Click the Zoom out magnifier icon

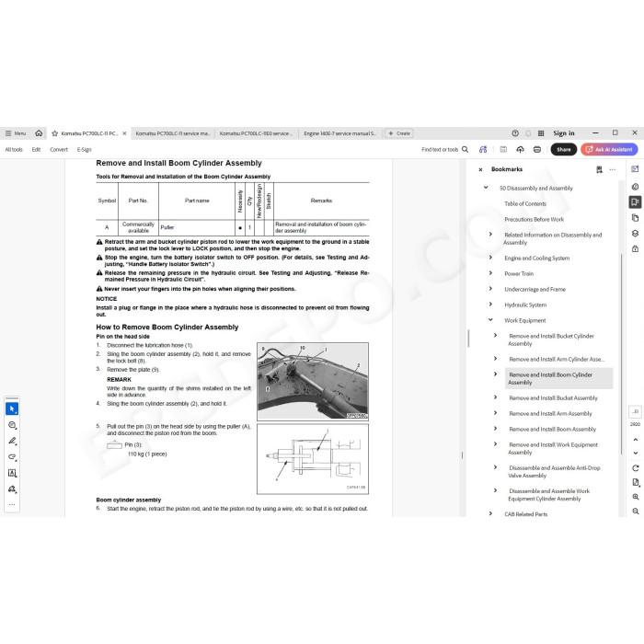pyautogui.click(x=636, y=512)
